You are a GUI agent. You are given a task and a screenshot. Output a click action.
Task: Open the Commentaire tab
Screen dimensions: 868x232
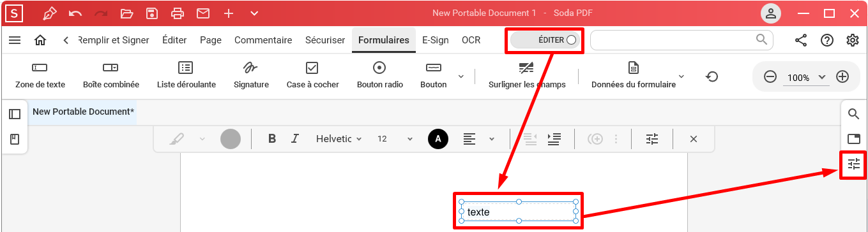(x=263, y=40)
